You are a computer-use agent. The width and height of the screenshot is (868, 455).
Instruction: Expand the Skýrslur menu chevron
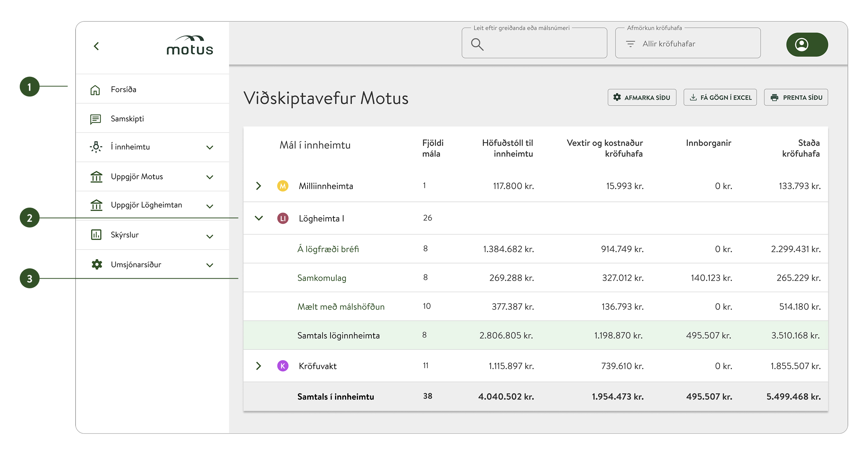(x=209, y=236)
